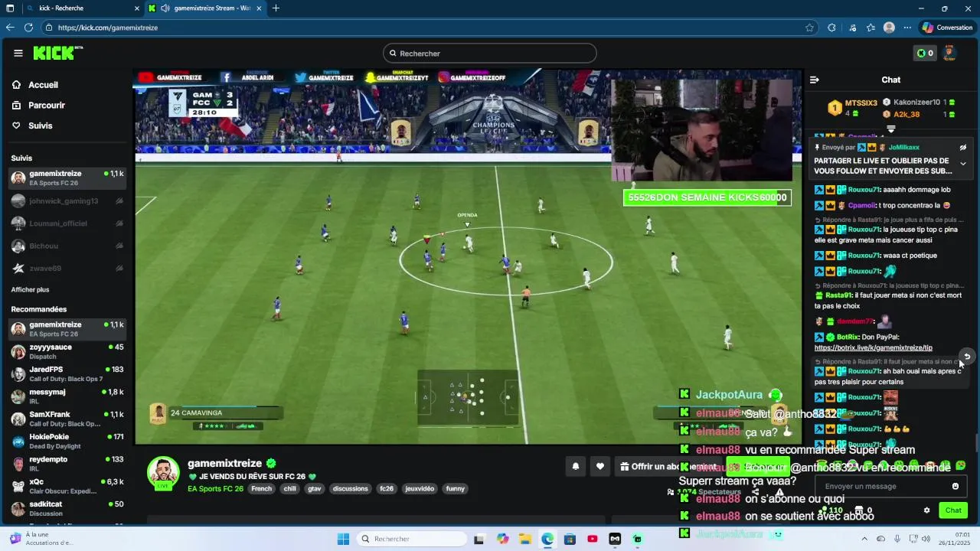Send message with the green Chat button
980x551 pixels.
click(x=953, y=510)
